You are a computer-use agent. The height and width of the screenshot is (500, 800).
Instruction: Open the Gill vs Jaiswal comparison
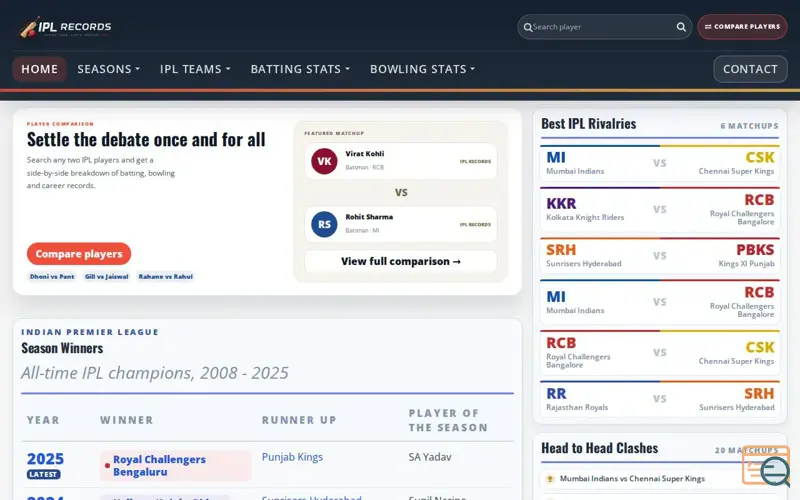click(x=107, y=277)
